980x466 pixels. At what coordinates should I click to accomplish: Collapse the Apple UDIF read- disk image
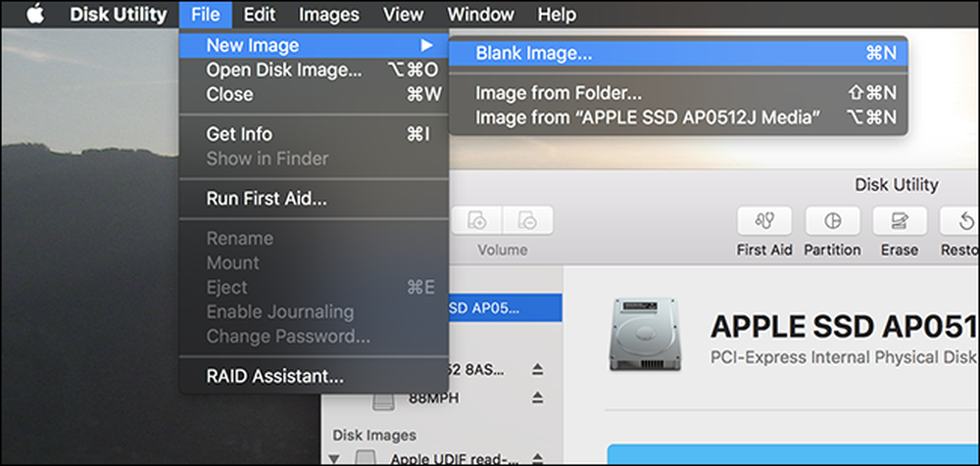coord(333,459)
